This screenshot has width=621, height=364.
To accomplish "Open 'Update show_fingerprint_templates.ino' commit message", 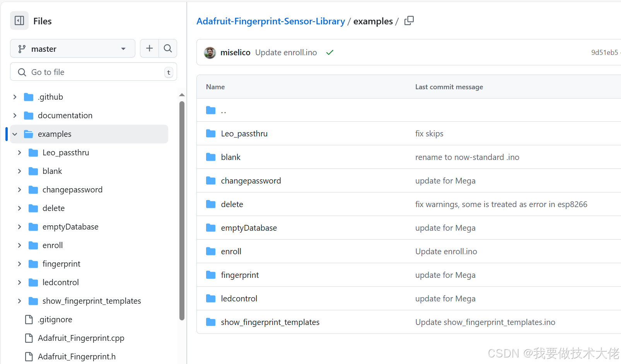I will 485,322.
